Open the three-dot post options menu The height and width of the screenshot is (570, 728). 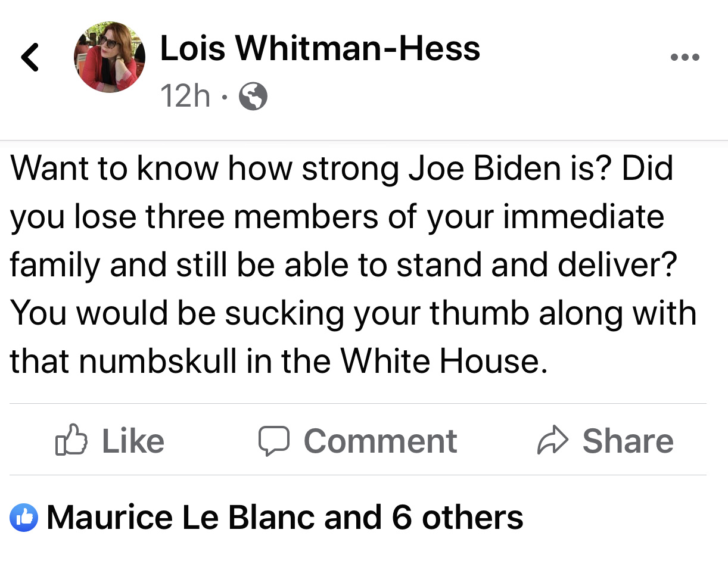685,58
